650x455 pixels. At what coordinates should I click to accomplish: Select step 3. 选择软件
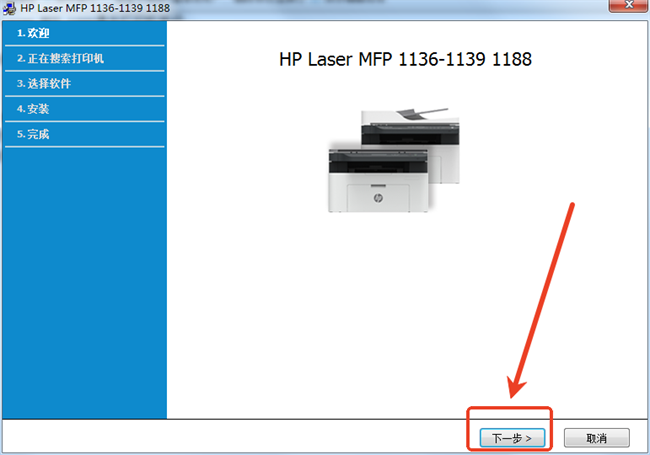(x=85, y=84)
